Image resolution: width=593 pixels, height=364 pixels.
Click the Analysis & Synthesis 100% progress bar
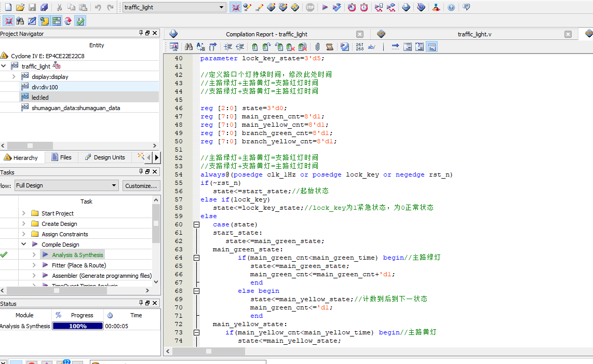(x=78, y=326)
